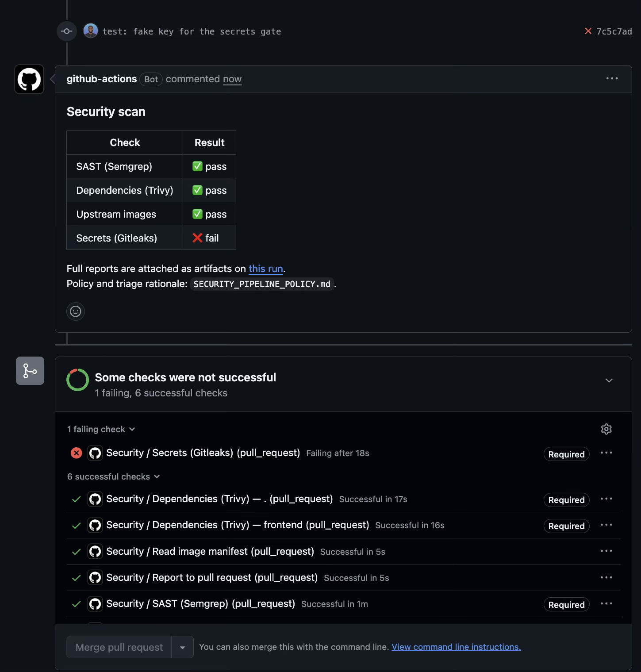
Task: Collapse the '6 successful checks' section
Action: tap(113, 476)
